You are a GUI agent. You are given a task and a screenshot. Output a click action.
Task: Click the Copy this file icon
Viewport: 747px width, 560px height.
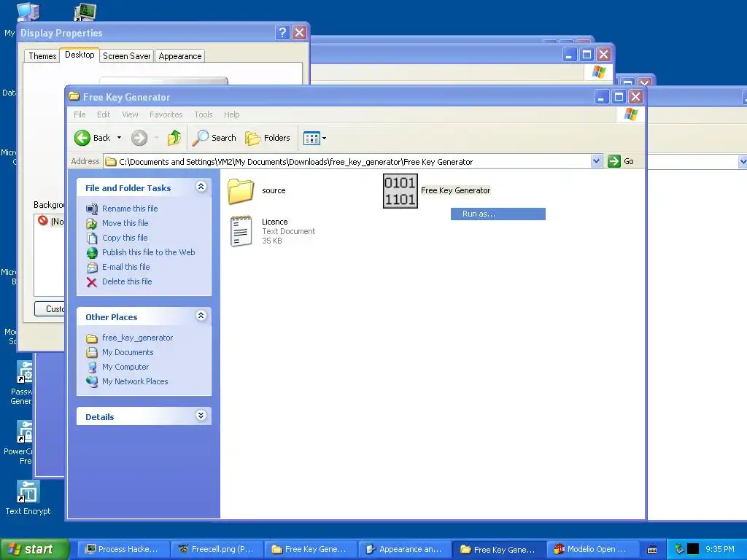coord(92,238)
